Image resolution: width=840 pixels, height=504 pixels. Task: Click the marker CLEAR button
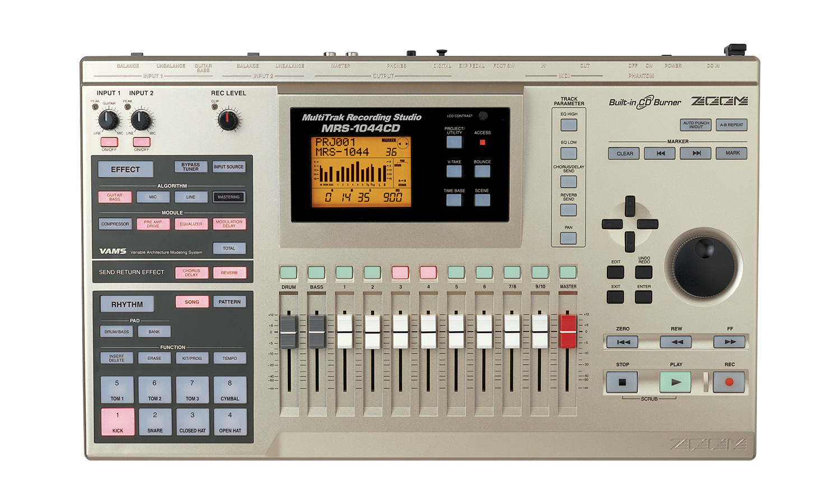point(624,153)
